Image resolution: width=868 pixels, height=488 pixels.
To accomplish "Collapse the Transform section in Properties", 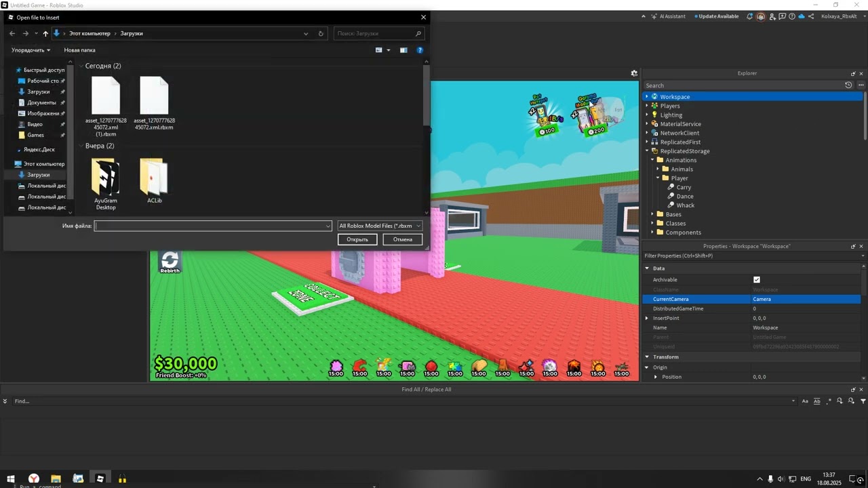I will 647,357.
